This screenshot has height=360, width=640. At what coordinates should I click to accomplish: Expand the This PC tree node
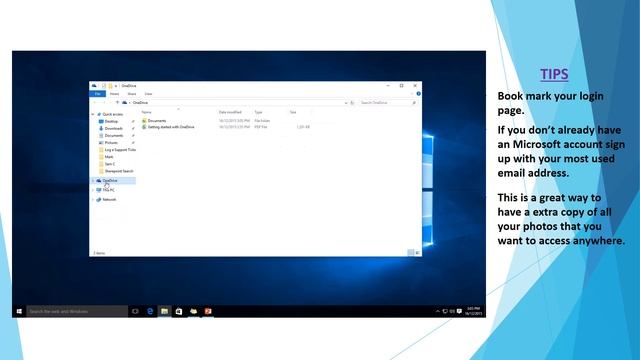point(93,190)
